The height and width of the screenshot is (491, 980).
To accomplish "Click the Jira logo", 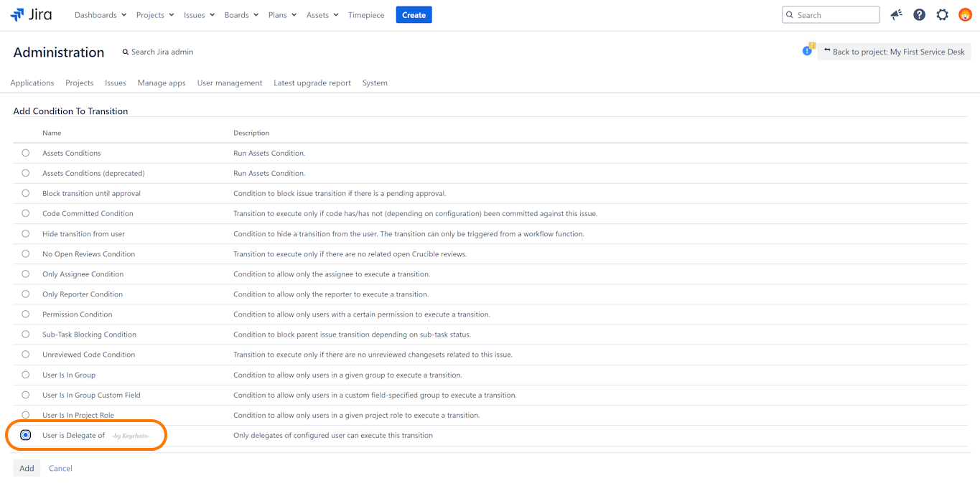I will (x=31, y=15).
